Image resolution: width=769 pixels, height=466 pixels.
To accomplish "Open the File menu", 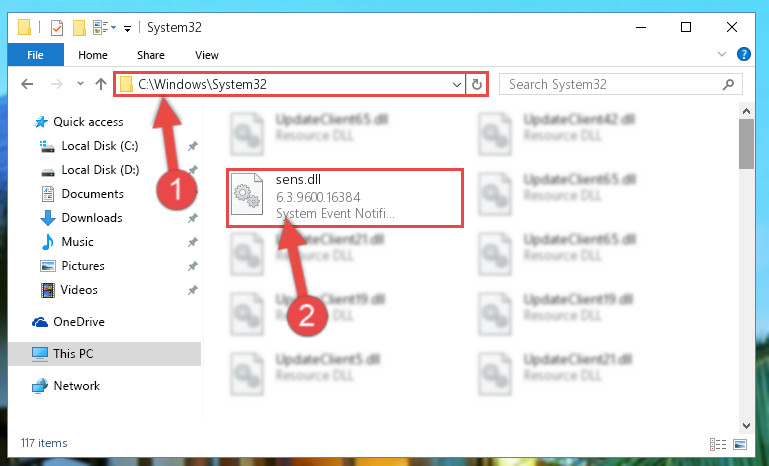I will [x=35, y=54].
